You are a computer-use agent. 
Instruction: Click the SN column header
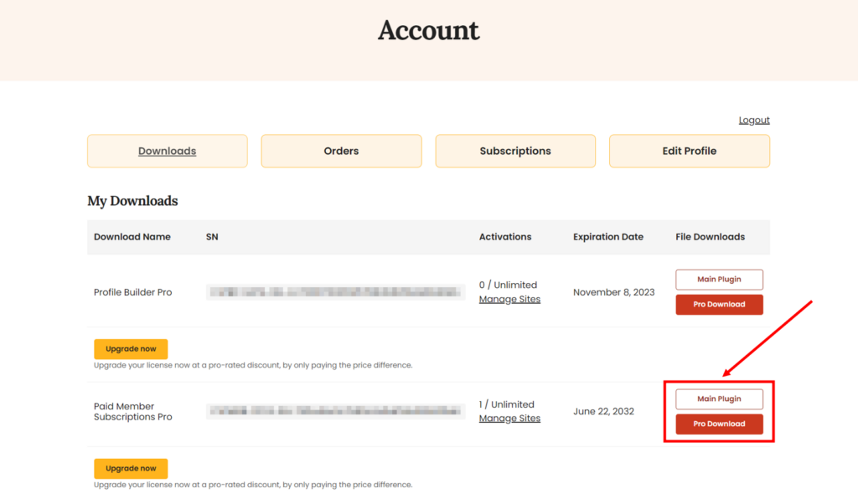click(212, 237)
